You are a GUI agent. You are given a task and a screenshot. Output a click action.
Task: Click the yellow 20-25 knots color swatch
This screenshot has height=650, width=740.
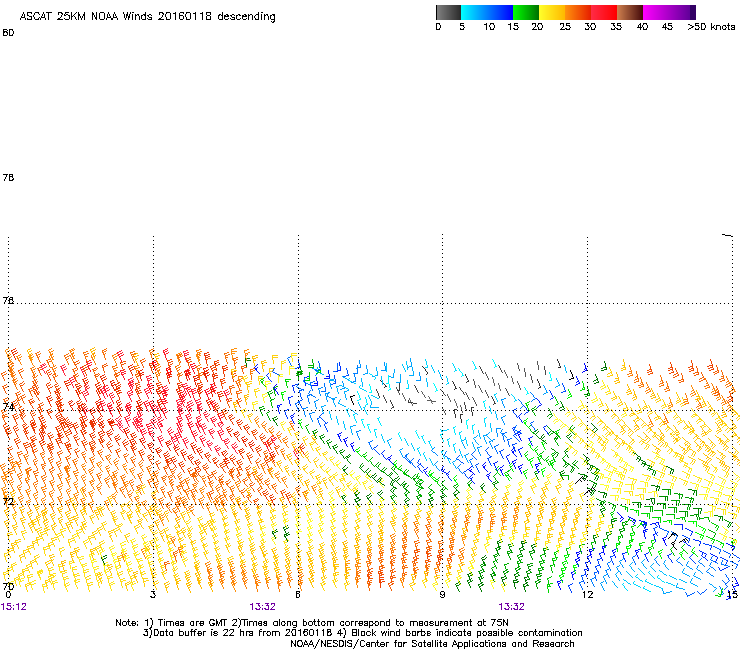[552, 12]
